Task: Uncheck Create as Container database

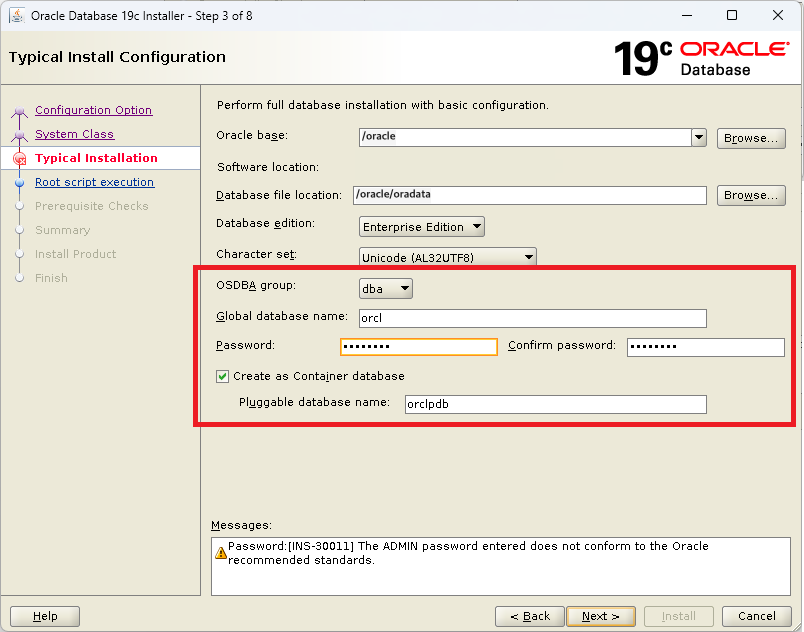Action: (x=222, y=377)
